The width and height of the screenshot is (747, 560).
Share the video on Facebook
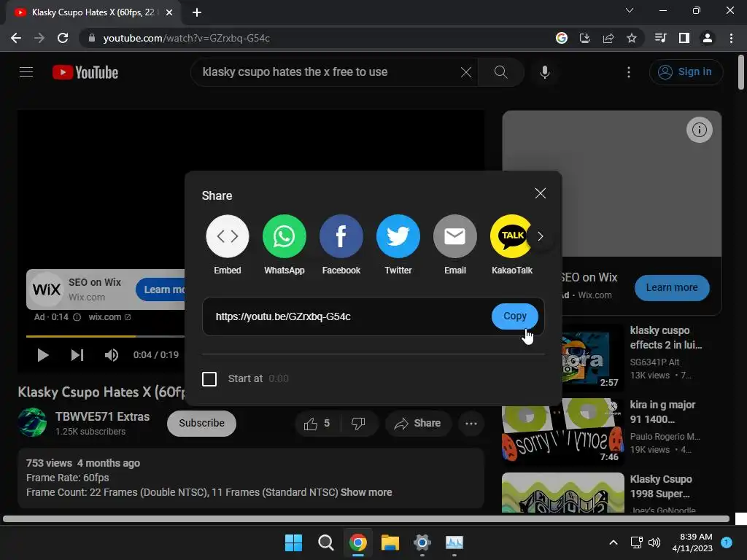341,236
